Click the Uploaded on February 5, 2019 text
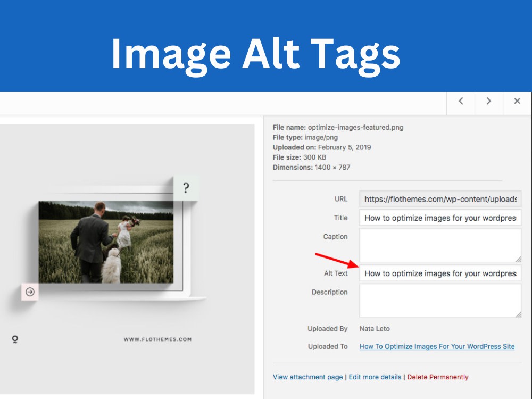This screenshot has height=399, width=532. (322, 147)
